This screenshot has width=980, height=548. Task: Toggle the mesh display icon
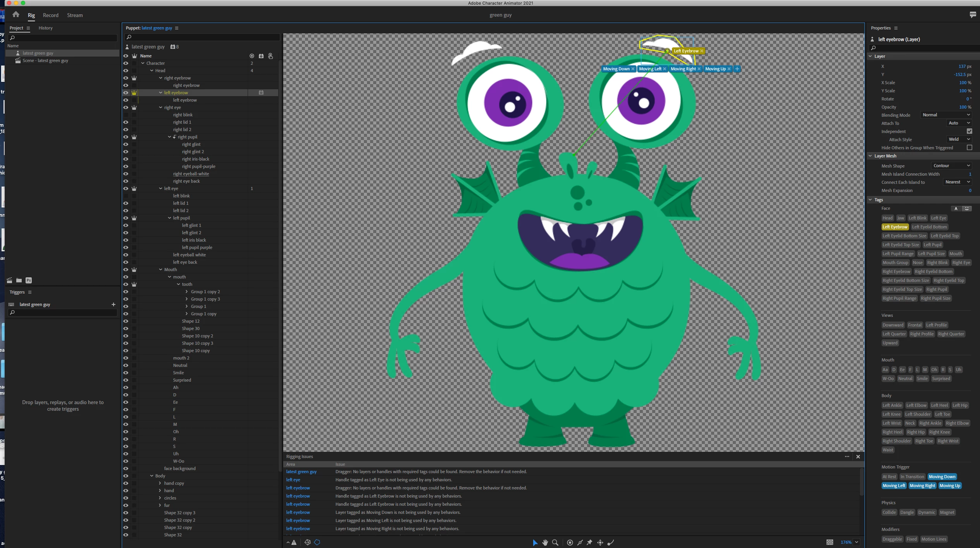pyautogui.click(x=307, y=543)
